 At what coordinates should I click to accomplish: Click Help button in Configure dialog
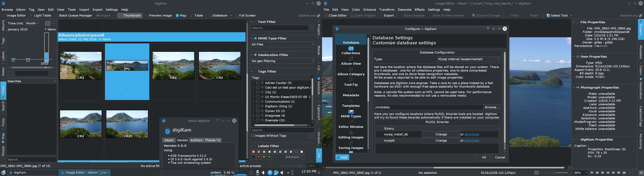click(x=342, y=157)
